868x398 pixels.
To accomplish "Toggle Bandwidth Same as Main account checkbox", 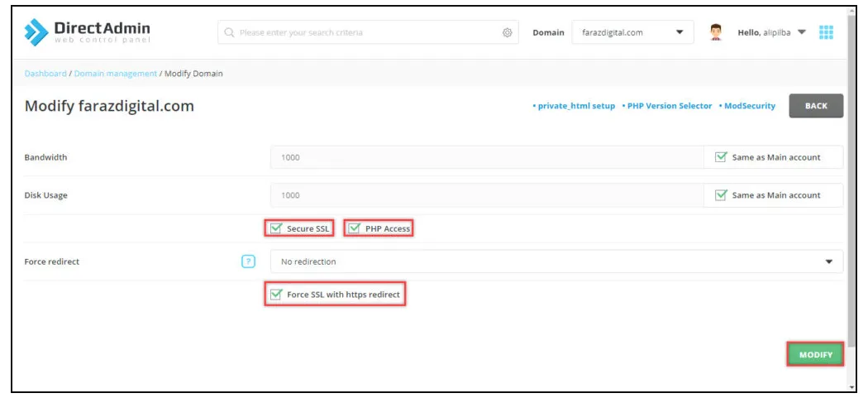I will [x=720, y=157].
